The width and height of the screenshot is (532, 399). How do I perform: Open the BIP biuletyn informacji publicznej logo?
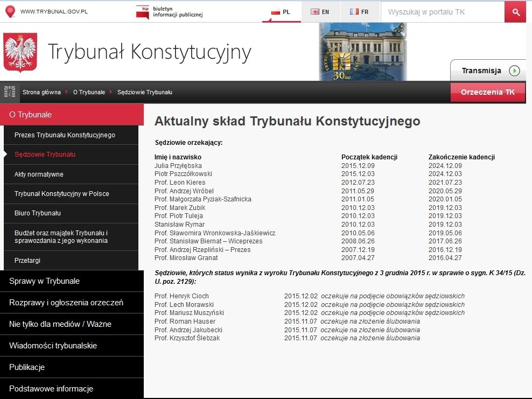click(169, 11)
